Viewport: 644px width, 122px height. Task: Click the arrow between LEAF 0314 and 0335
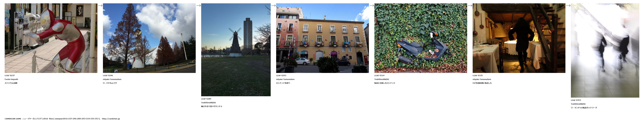470,5
